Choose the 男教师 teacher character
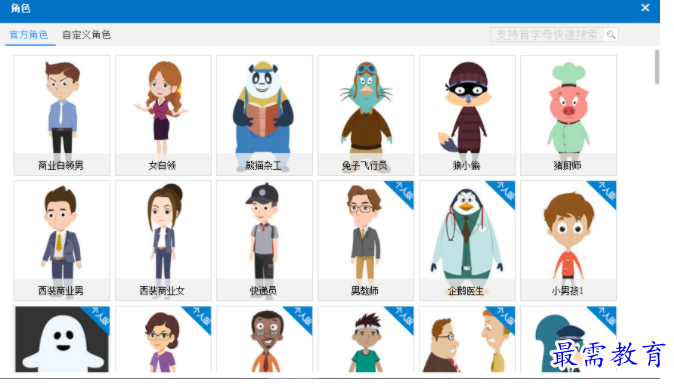 click(366, 241)
